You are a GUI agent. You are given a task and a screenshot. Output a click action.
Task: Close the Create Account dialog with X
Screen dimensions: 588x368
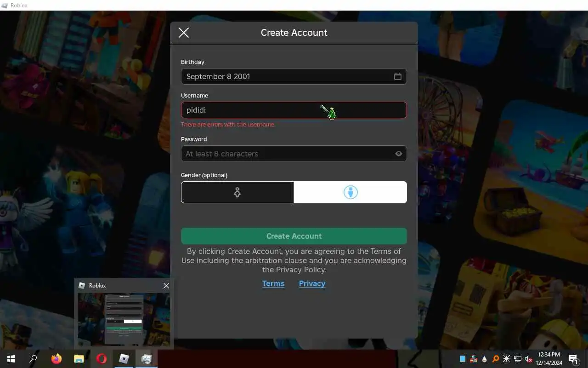point(184,33)
